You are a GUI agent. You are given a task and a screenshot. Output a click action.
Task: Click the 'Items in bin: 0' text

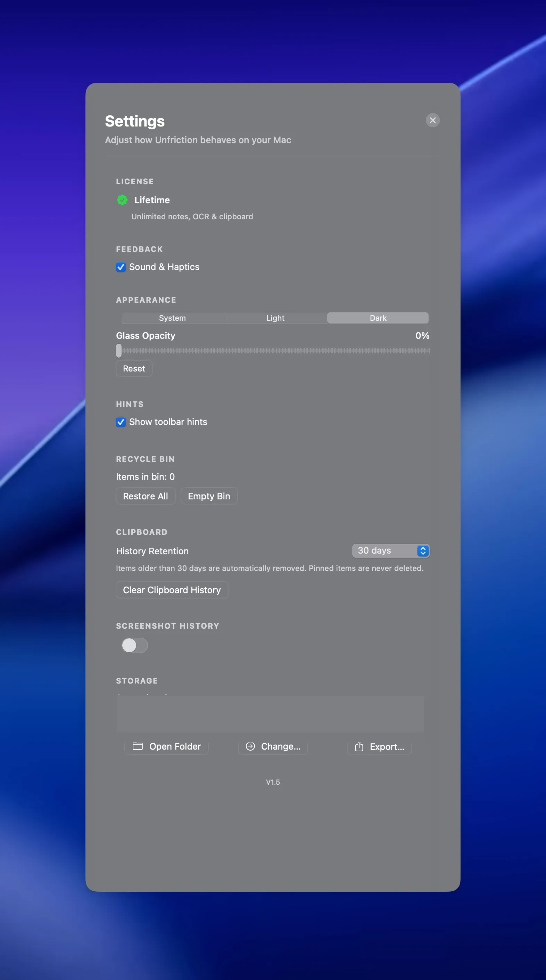[x=145, y=477]
